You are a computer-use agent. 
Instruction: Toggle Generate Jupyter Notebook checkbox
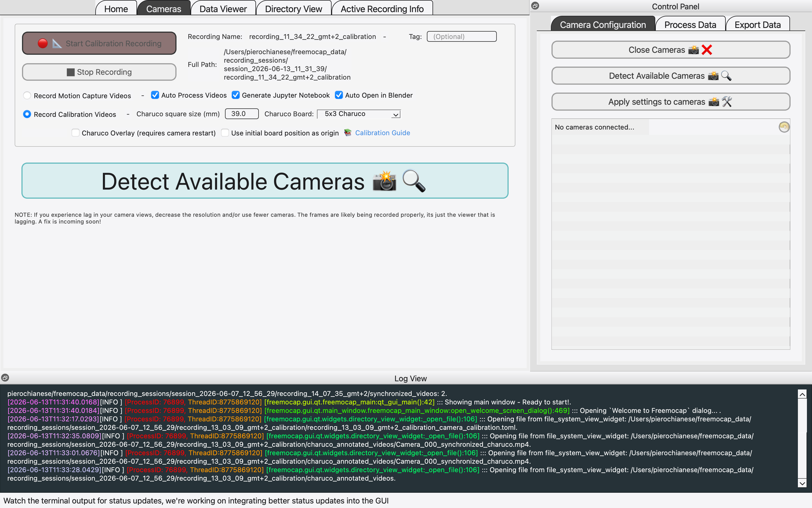[x=236, y=95]
